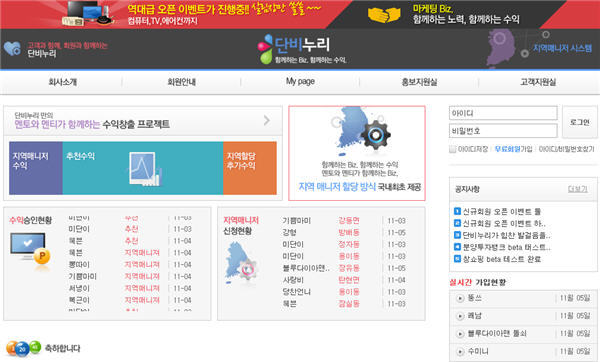Click number 3 icon beside 단비누리가 힘찬 발걸음
This screenshot has width=600, height=362.
point(457,235)
